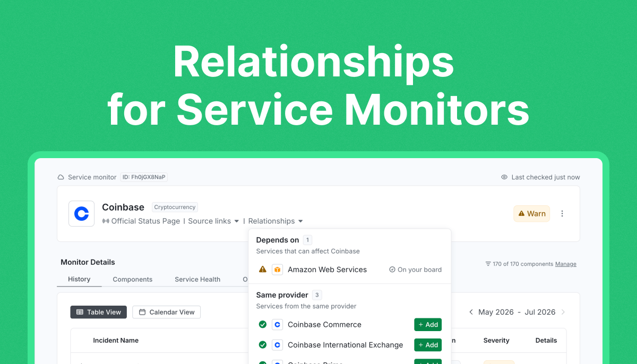Screen dimensions: 637x364
Task: Switch to the Components tab
Action: pos(132,279)
